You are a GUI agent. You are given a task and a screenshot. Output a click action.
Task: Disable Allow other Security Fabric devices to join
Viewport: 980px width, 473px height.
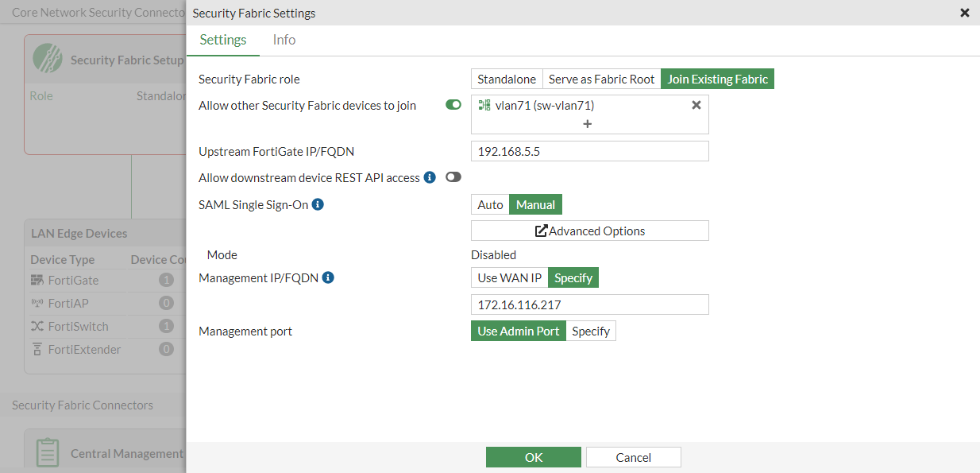[x=453, y=105]
